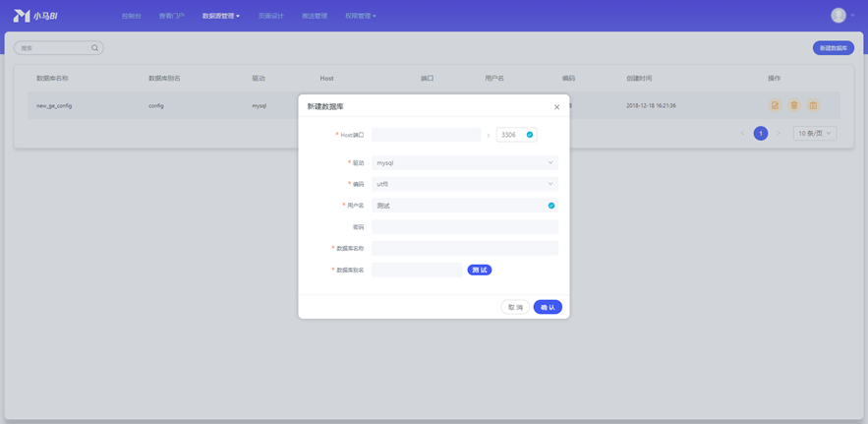Click into the 密码 input field
Image resolution: width=868 pixels, height=424 pixels.
tap(464, 227)
